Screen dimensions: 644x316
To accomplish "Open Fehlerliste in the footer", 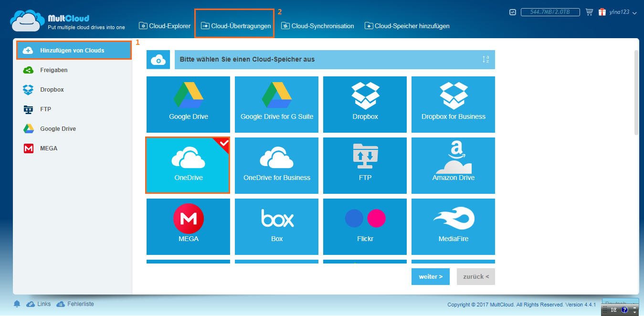I will 75,304.
